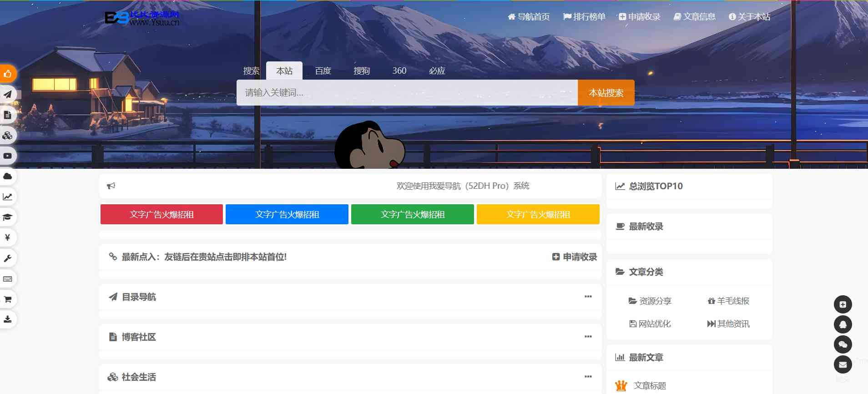Open the 资源分享 article category link

[650, 301]
